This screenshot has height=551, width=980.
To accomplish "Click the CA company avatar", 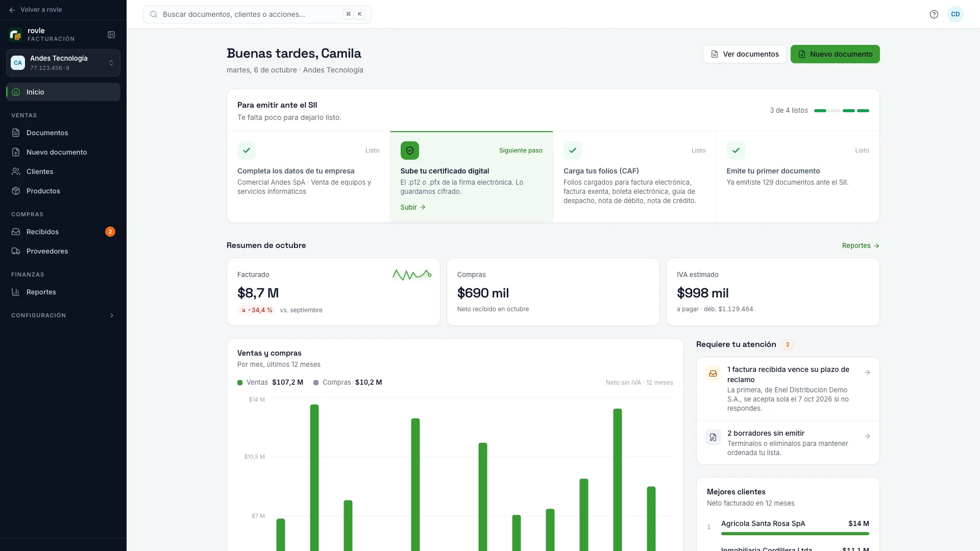I will click(x=18, y=63).
